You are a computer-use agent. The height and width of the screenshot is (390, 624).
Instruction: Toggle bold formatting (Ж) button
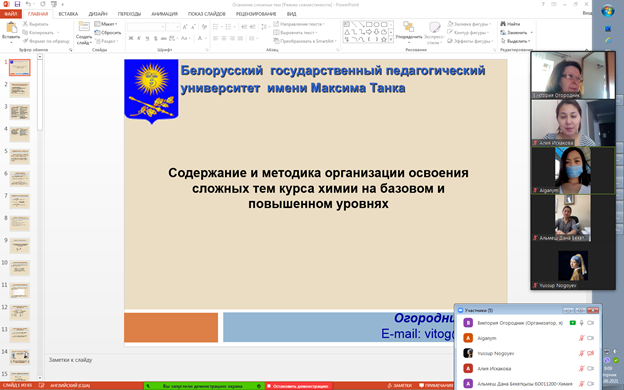coord(131,38)
